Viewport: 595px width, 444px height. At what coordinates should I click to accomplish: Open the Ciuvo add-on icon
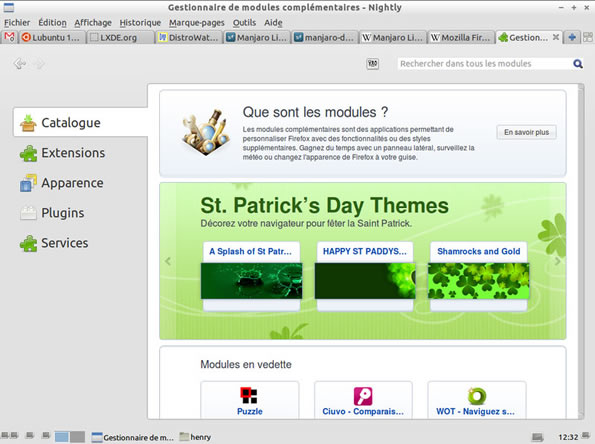[363, 396]
